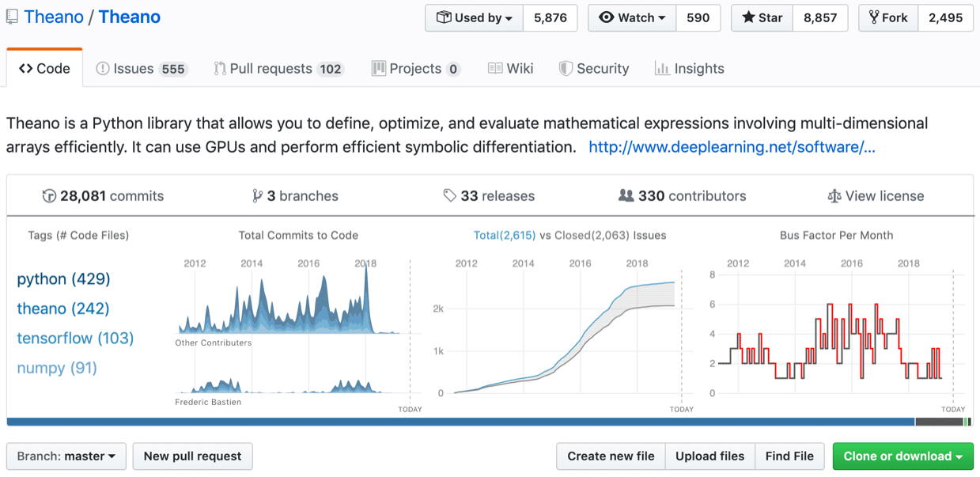Open the 5,876 used-by count
Viewport: 980px width, 477px height.
550,17
